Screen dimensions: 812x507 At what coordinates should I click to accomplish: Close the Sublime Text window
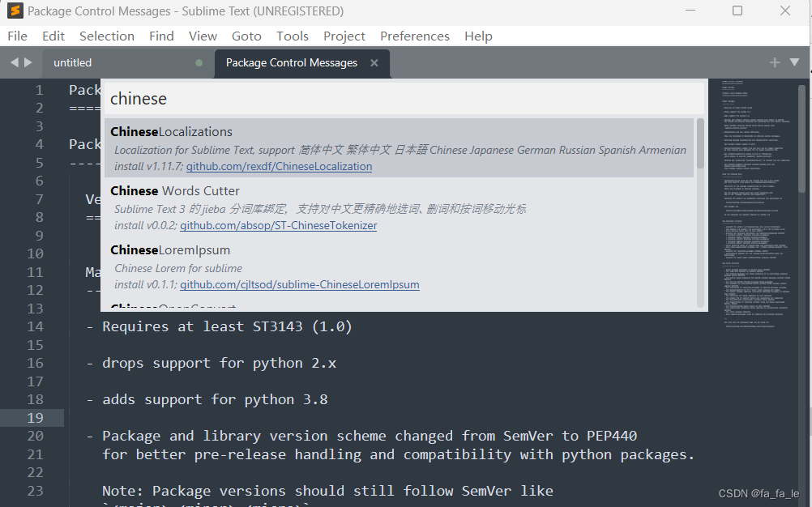pos(785,11)
